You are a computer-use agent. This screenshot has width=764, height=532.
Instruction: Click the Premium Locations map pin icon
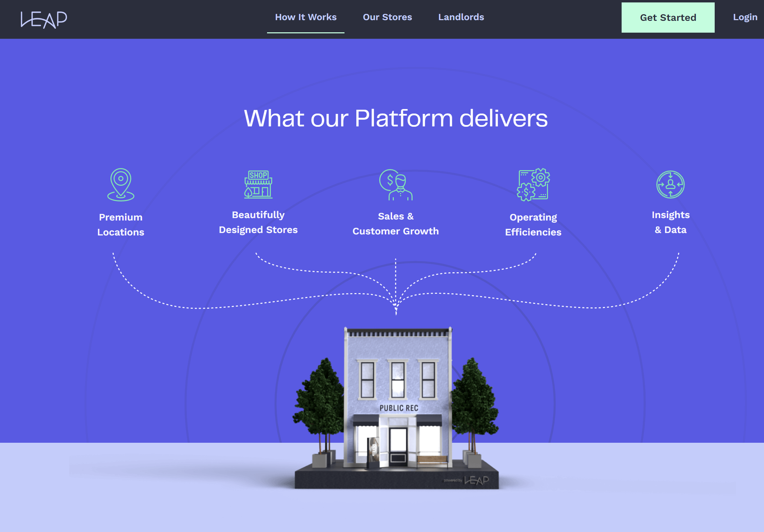click(x=121, y=184)
